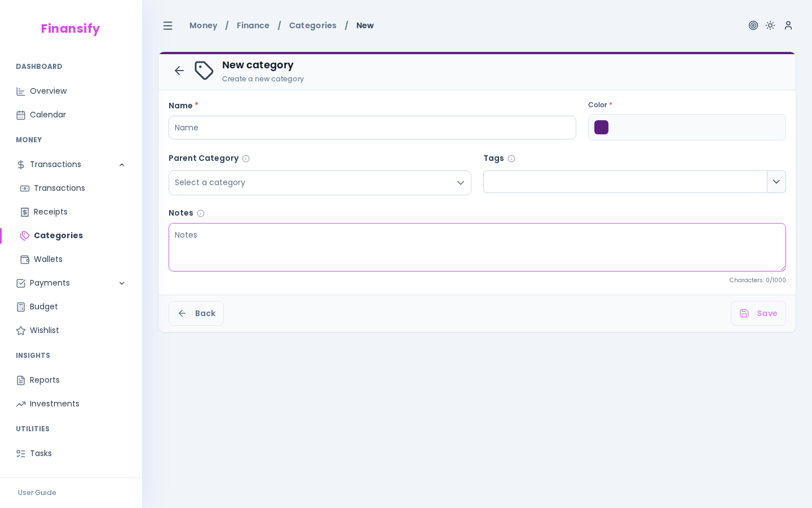Click the back arrow beside New category header
Image resolution: width=812 pixels, height=508 pixels.
[179, 71]
